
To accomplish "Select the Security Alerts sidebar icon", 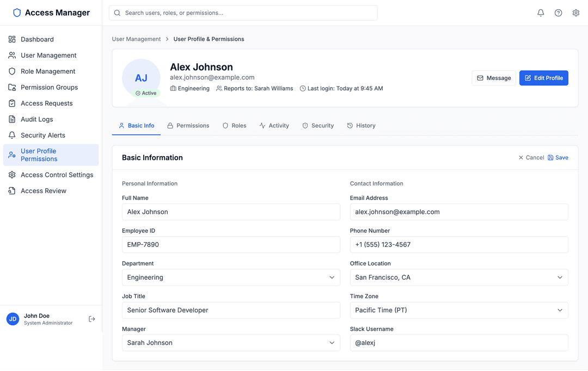I will coord(11,135).
